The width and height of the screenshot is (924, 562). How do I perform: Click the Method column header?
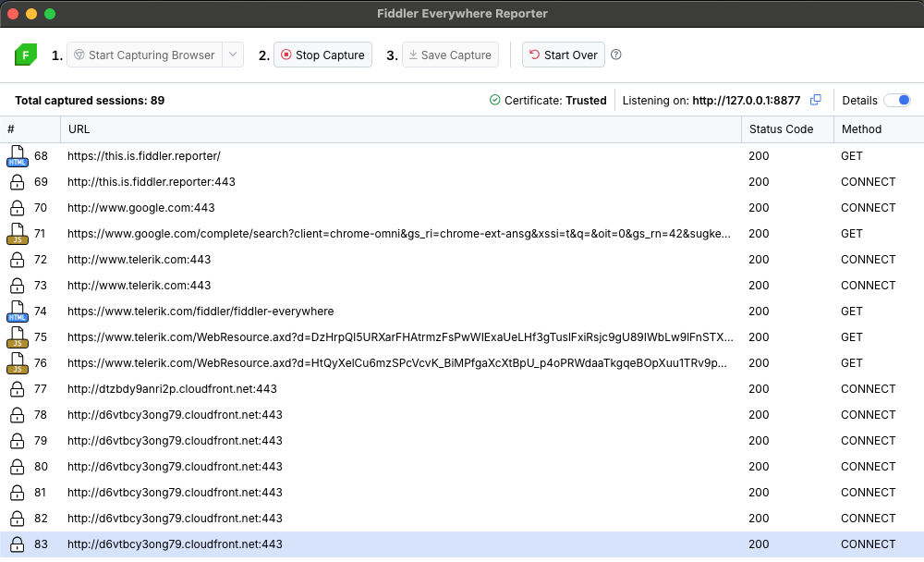click(861, 129)
